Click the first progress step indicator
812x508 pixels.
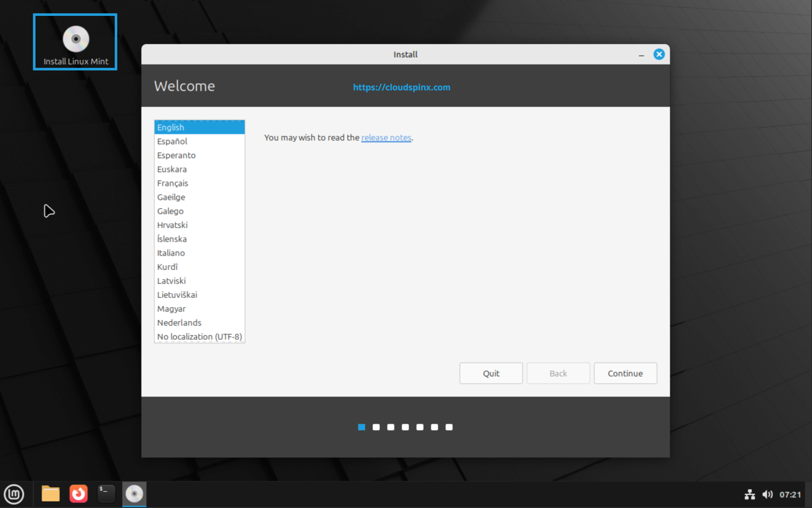[x=362, y=427]
